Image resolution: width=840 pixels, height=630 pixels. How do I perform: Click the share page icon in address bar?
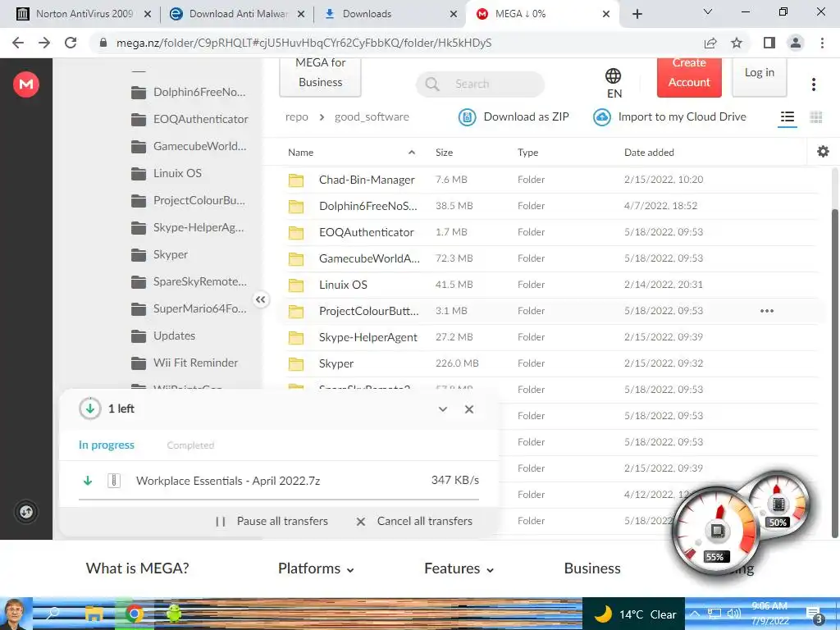710,43
